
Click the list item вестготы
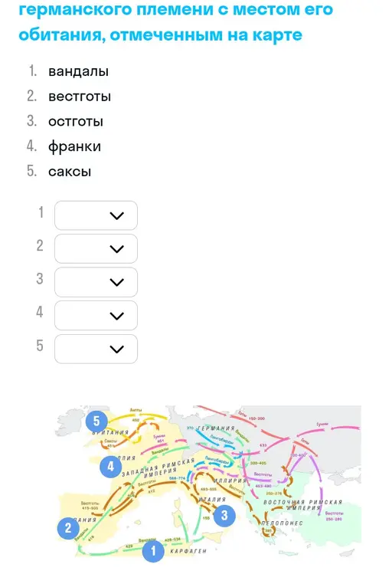(x=80, y=97)
